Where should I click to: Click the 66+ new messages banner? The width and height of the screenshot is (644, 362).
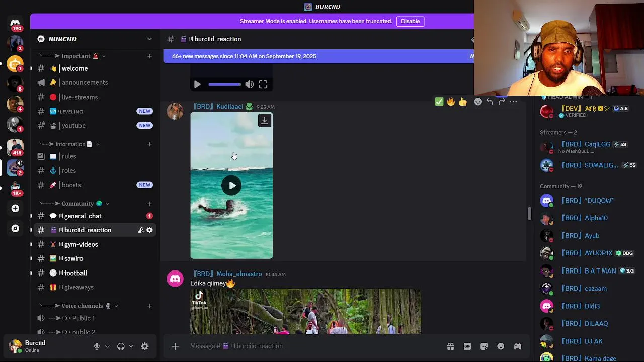(x=318, y=56)
